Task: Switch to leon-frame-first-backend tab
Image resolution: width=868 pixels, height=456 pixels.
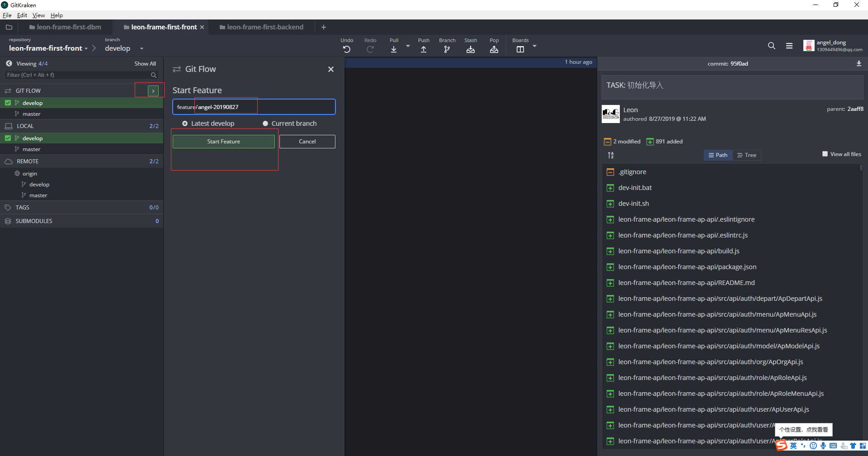Action: point(265,27)
